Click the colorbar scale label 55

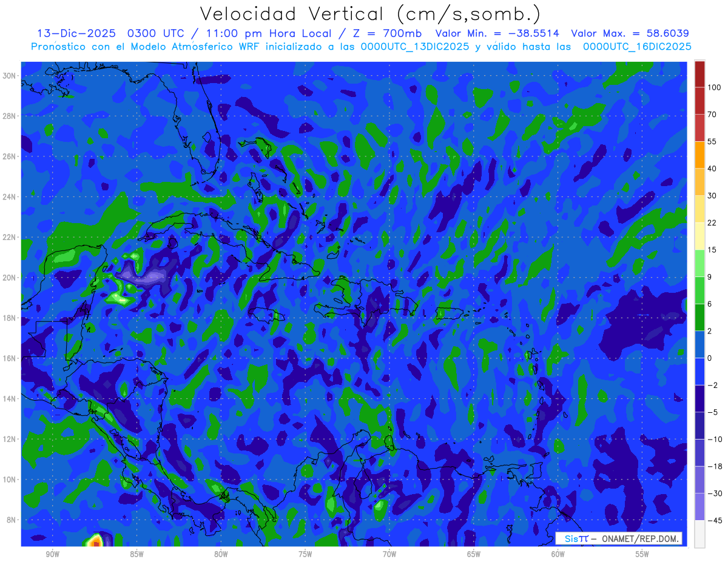(x=712, y=141)
